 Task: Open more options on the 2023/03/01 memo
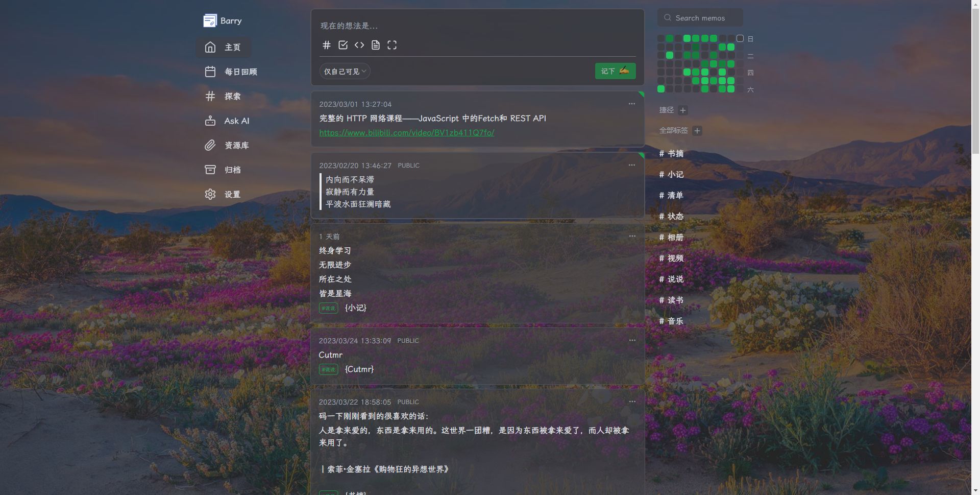point(632,104)
